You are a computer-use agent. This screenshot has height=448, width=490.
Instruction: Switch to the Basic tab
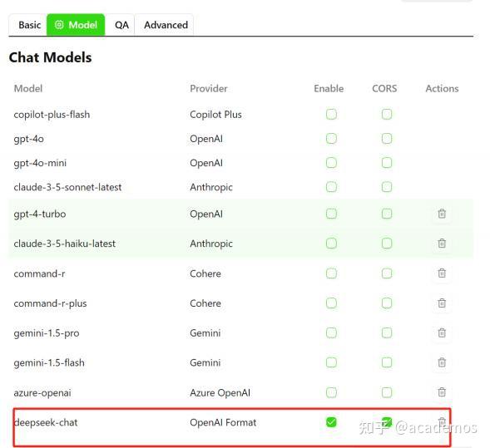[x=29, y=25]
